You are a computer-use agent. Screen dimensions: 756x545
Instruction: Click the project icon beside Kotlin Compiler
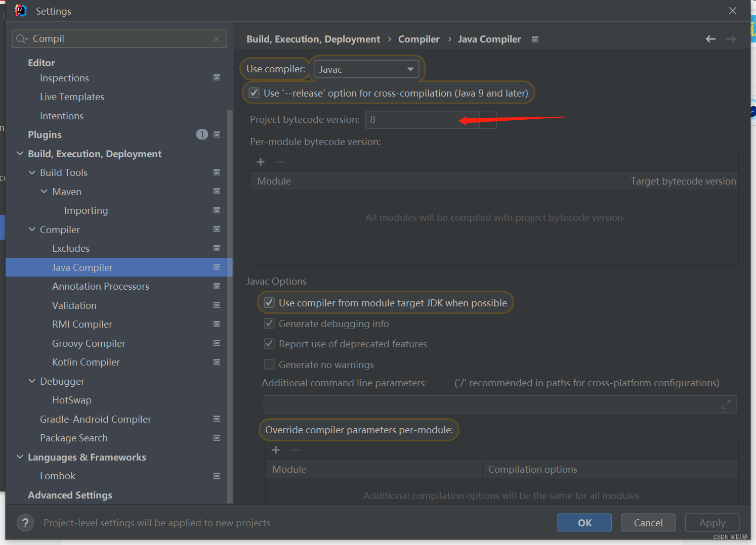click(217, 362)
